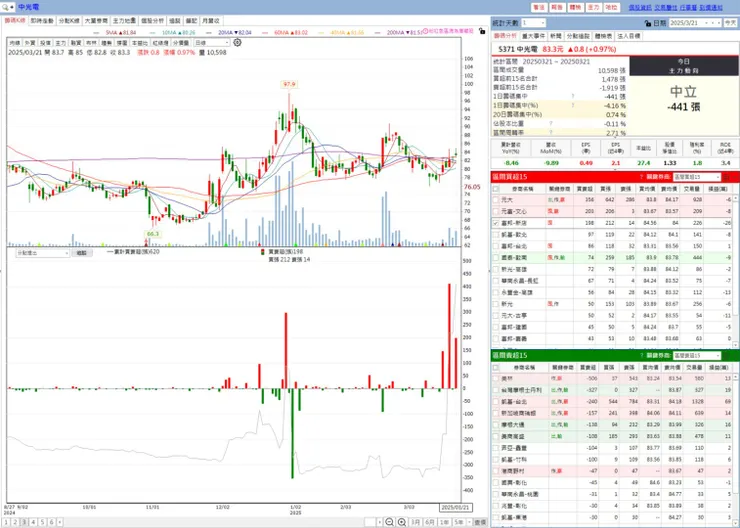Open the 新聞 tab
This screenshot has width=740, height=528.
pos(555,36)
